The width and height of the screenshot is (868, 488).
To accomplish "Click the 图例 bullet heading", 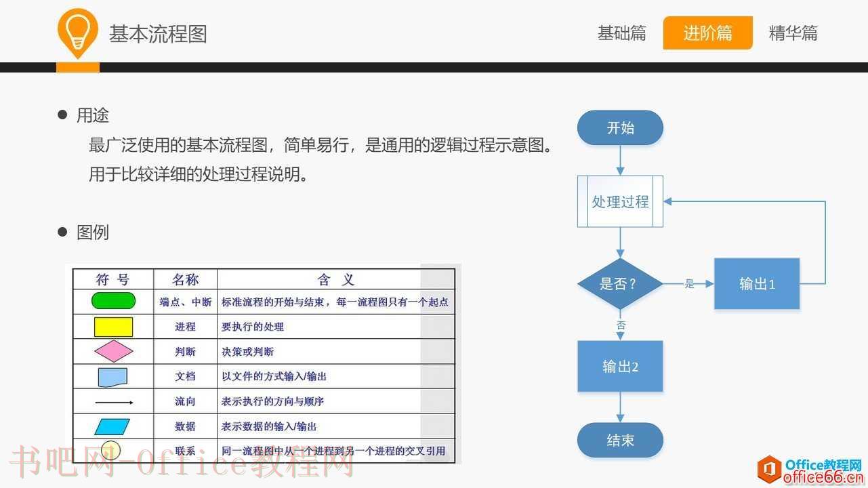I will (x=93, y=232).
